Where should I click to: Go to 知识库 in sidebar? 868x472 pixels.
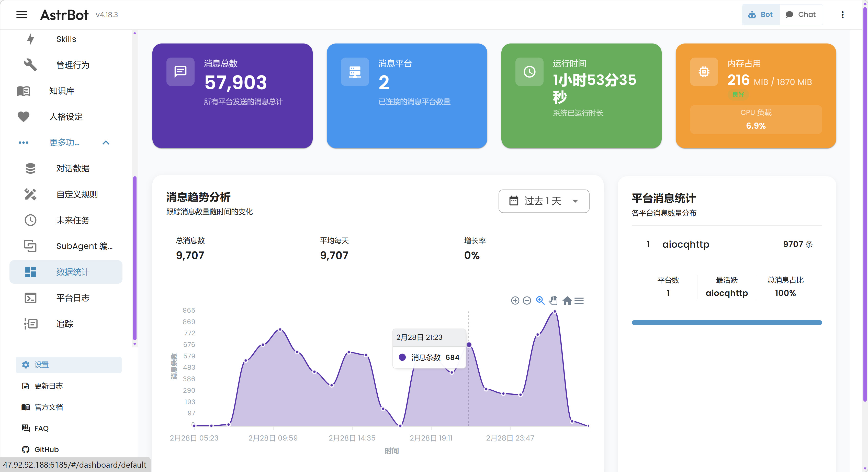click(x=61, y=91)
